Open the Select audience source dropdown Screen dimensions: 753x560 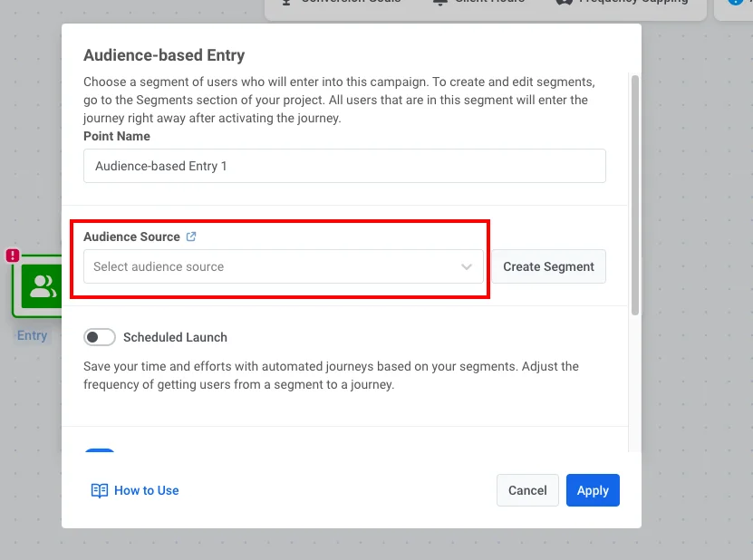pos(272,266)
